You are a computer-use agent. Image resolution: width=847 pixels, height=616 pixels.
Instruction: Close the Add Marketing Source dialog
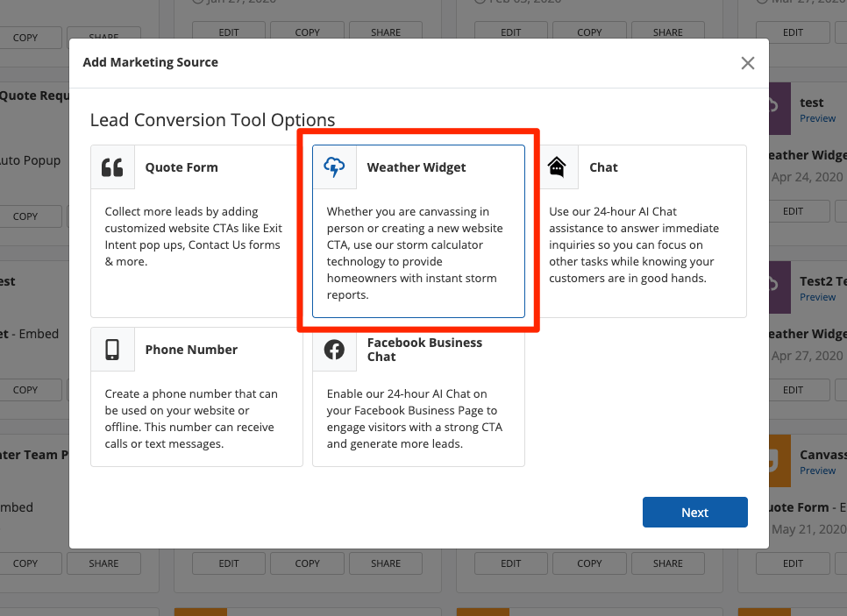pos(747,63)
